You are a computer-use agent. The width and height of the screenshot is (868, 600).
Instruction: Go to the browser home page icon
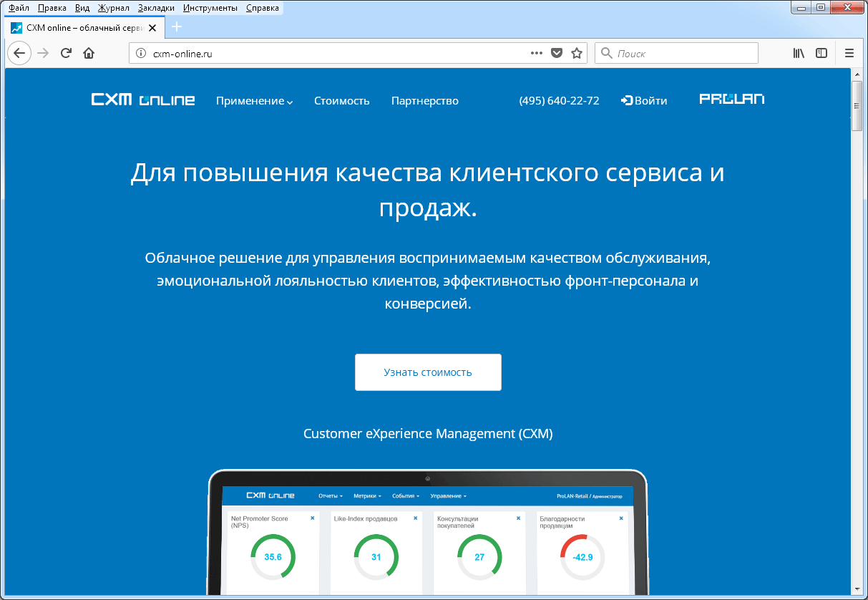click(89, 53)
